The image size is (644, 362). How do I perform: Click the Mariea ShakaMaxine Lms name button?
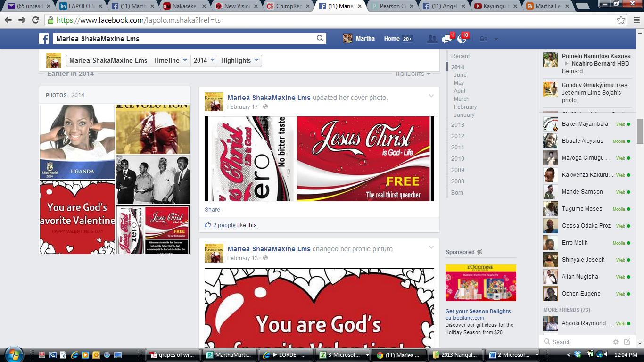point(108,60)
